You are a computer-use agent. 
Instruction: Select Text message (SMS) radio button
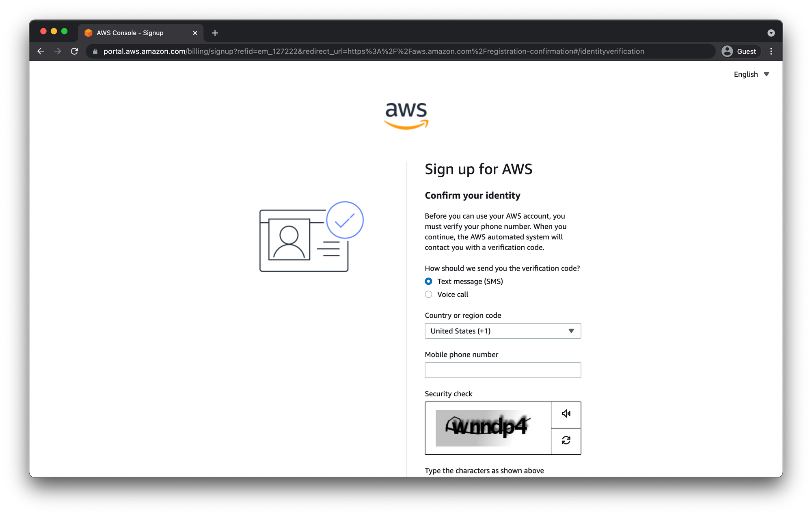(x=428, y=281)
